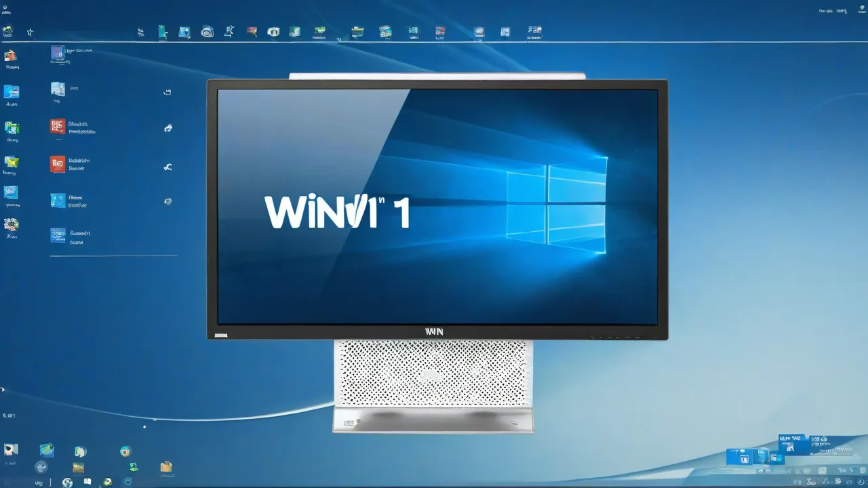Click the tall teal icon in top toolbar
Image resolution: width=868 pixels, height=488 pixels.
click(x=163, y=31)
